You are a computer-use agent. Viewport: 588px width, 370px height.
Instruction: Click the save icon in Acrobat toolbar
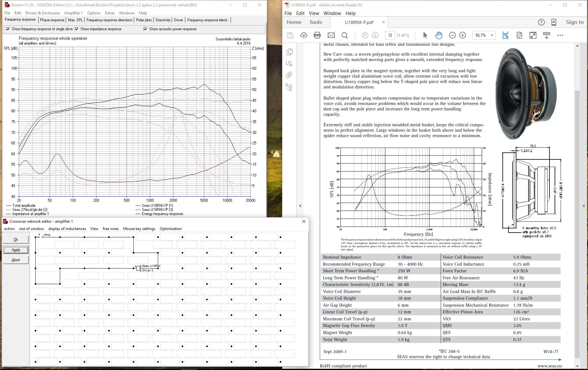click(290, 35)
